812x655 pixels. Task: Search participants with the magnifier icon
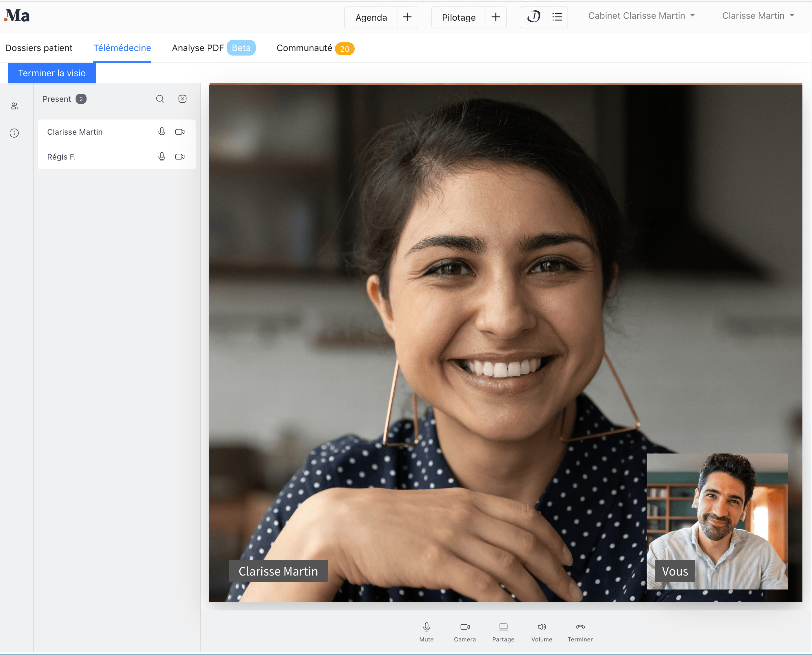160,99
